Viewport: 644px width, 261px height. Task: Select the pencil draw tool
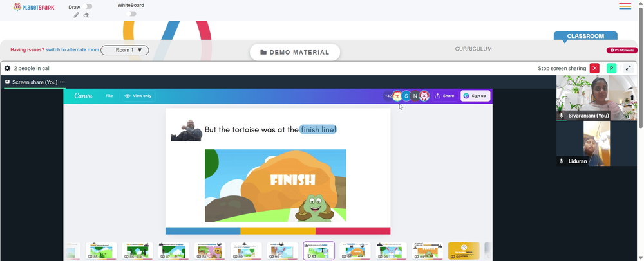(x=77, y=15)
